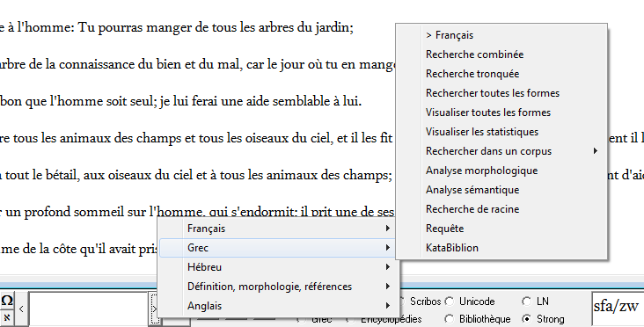Choose Analyse sémantique
Screen dimensions: 644x327
[501, 190]
